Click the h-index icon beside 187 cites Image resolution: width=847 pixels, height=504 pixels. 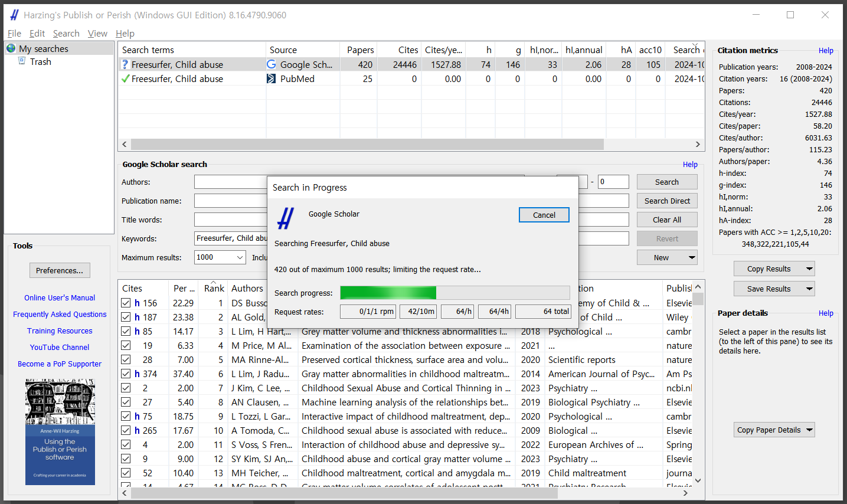(137, 317)
